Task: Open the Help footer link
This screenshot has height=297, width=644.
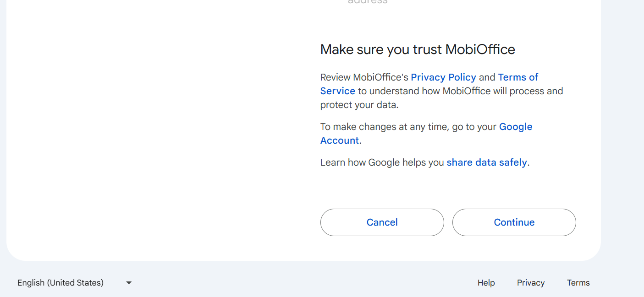Action: click(x=486, y=283)
